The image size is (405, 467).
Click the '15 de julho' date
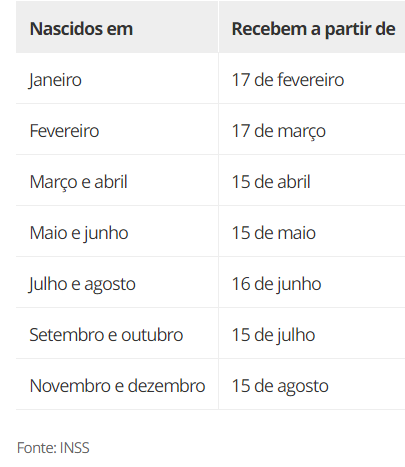273,335
